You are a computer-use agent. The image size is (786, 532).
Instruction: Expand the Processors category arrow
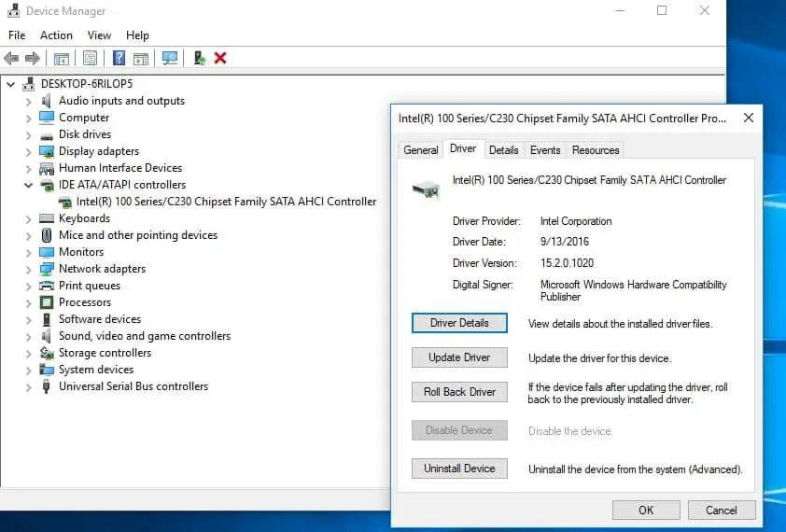pos(29,302)
